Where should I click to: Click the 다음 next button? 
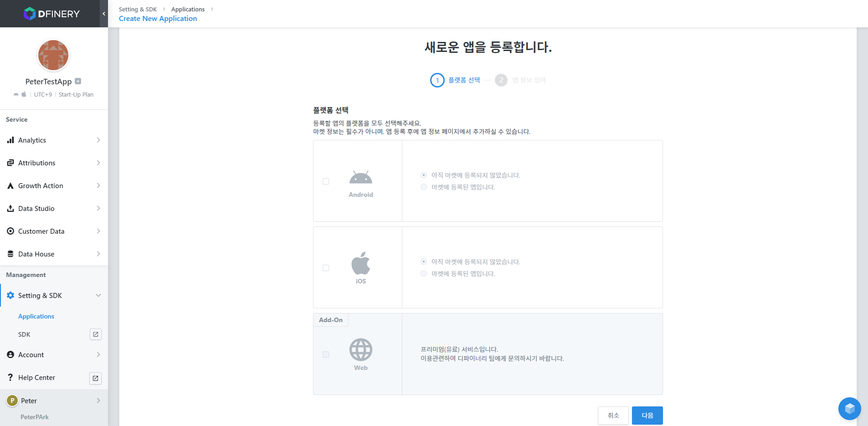coord(647,416)
